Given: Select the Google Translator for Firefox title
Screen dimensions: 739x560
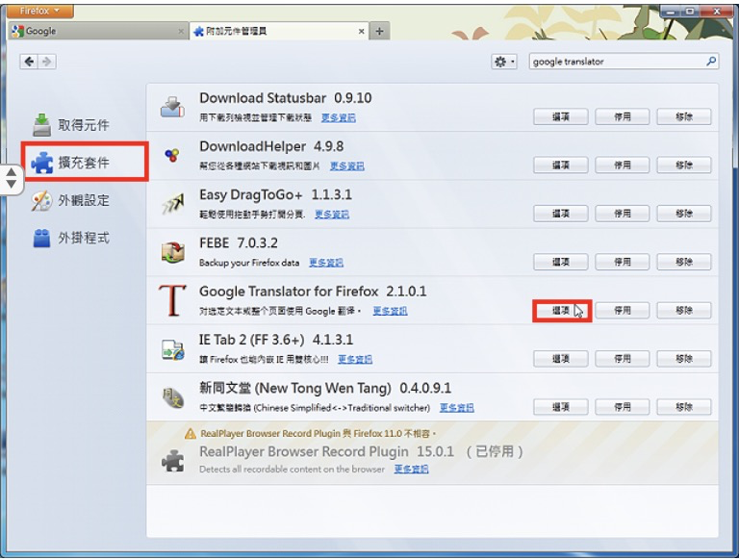Looking at the screenshot, I should (289, 292).
